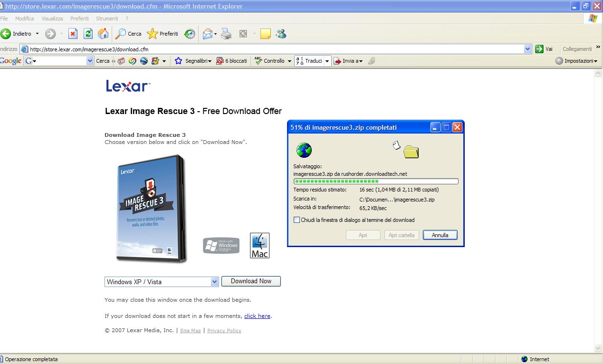Open the mail envelope toolbar icon

point(207,34)
